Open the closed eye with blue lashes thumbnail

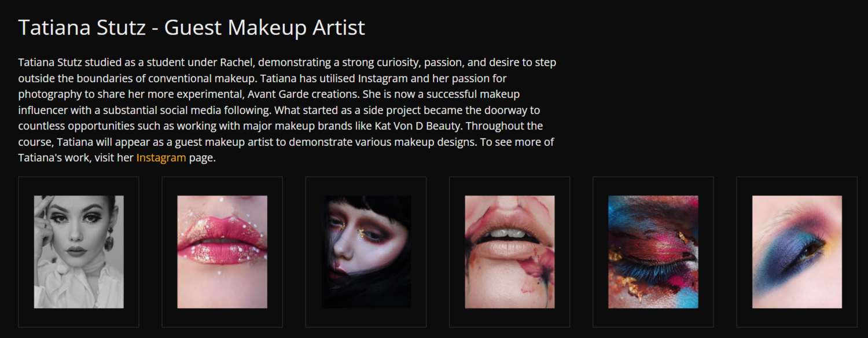653,252
